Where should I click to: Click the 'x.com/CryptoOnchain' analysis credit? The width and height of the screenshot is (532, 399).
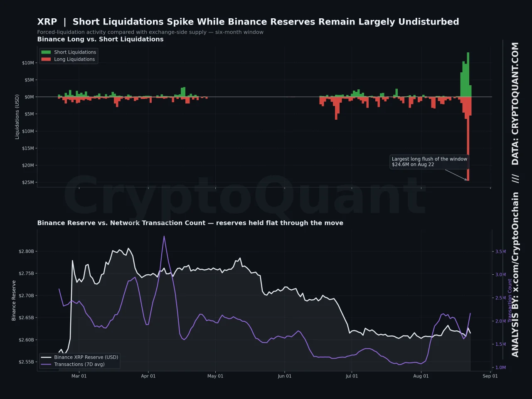[x=515, y=242]
